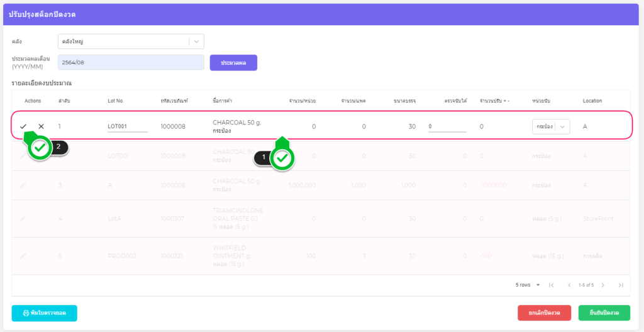Click the Lot No. column header
The image size is (644, 332).
point(116,101)
